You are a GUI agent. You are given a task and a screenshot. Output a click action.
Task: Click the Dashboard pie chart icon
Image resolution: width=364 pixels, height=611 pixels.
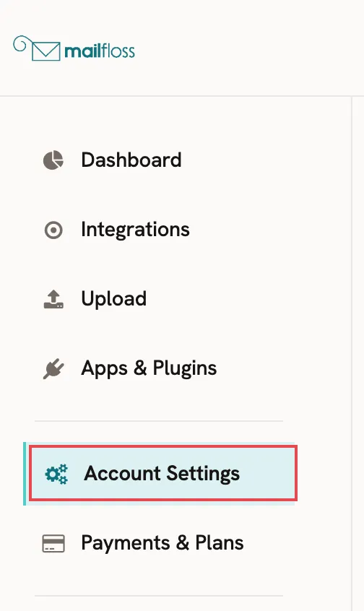tap(53, 160)
